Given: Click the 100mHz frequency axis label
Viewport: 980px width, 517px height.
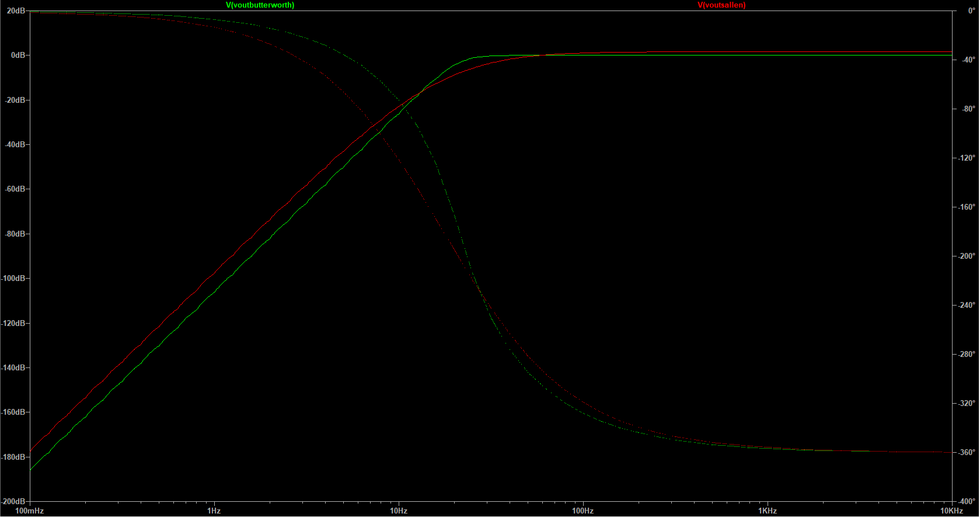Looking at the screenshot, I should point(29,511).
